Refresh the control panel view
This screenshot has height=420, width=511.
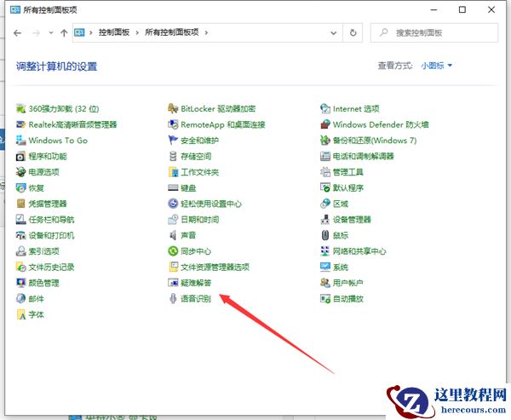point(353,32)
